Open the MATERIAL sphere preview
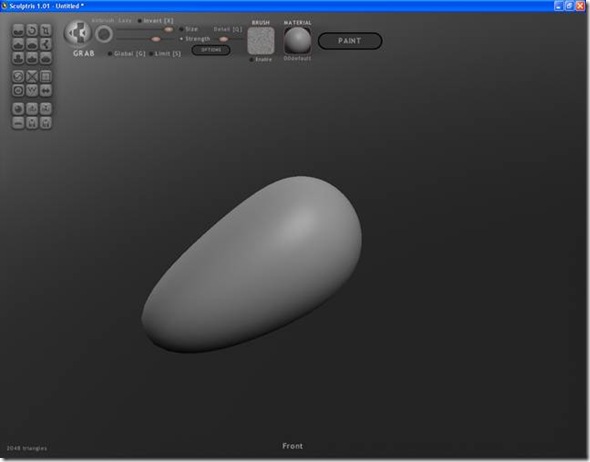 click(297, 41)
